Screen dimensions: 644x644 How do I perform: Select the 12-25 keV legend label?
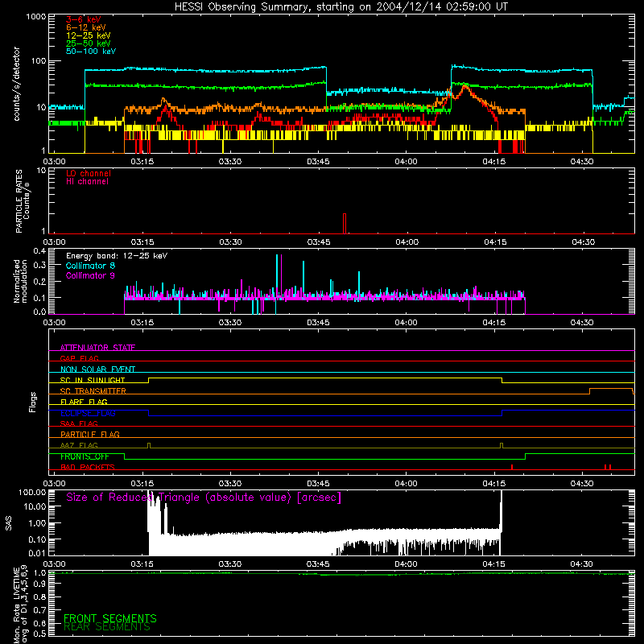tap(88, 35)
